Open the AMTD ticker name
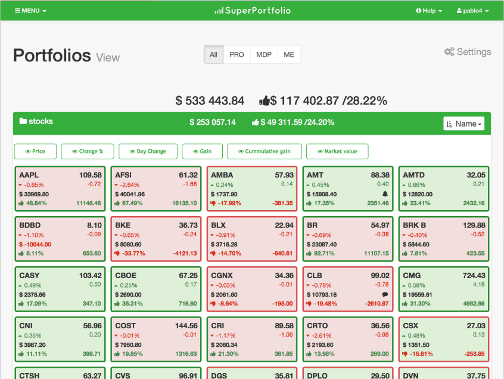504x379 pixels. (414, 175)
